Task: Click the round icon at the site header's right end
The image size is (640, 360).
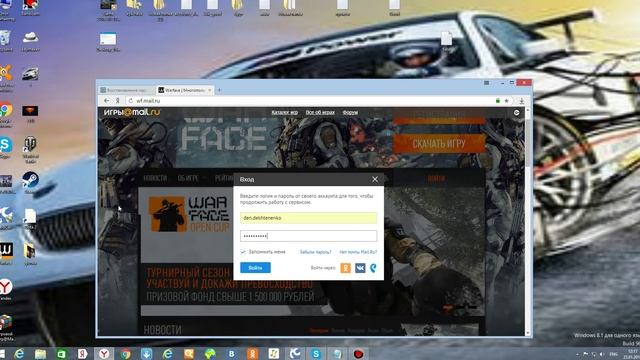Action: 517,112
